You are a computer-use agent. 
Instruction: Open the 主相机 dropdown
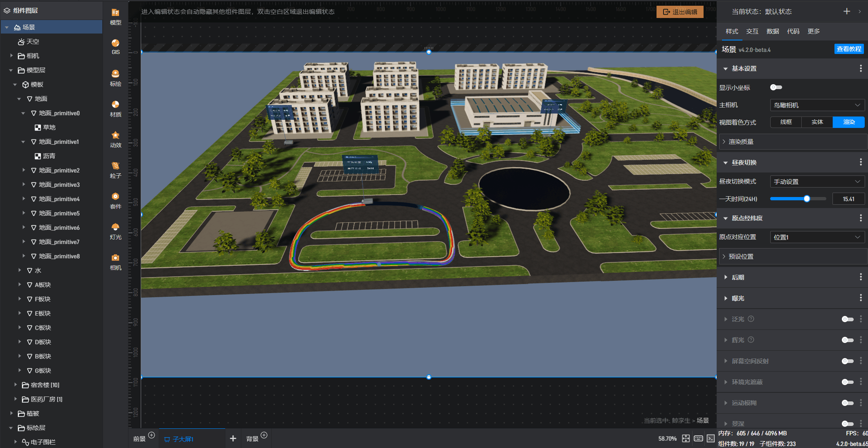(817, 105)
